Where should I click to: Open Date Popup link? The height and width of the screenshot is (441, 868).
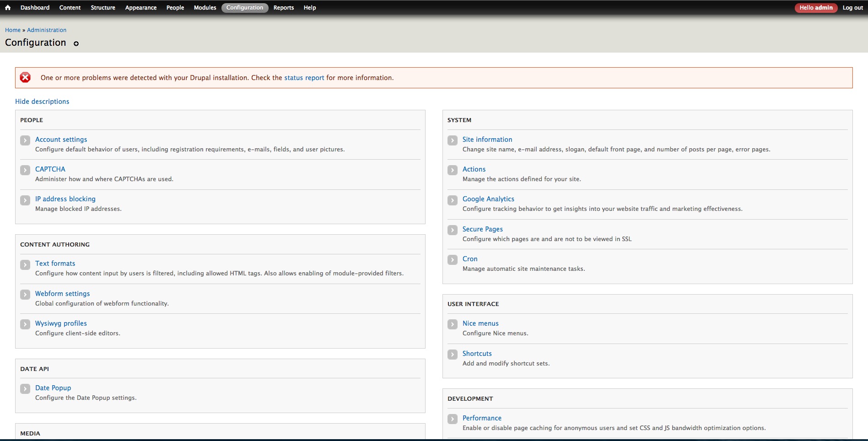(53, 388)
